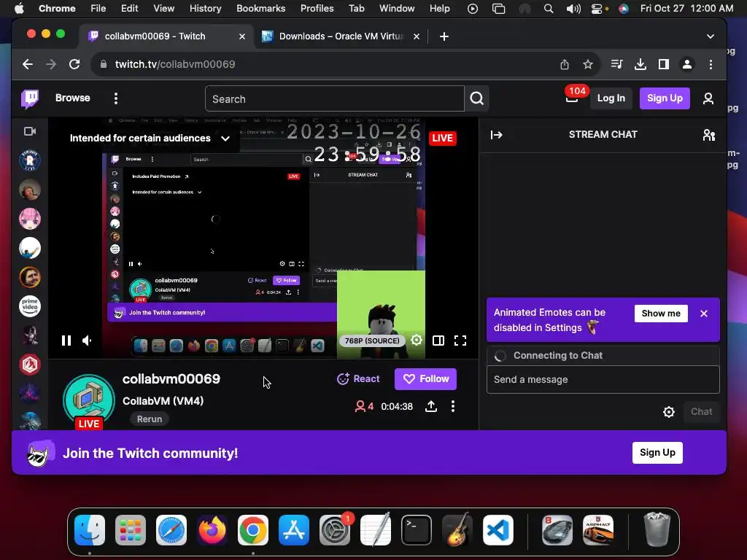Share the stream via upload icon
Image resolution: width=747 pixels, height=560 pixels.
(x=431, y=406)
